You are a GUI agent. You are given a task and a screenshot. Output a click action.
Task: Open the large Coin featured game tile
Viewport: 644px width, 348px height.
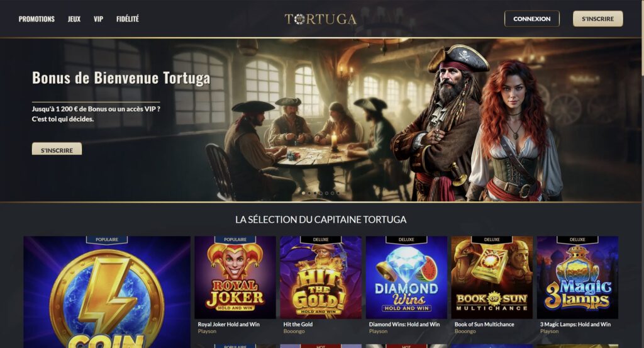click(x=107, y=292)
